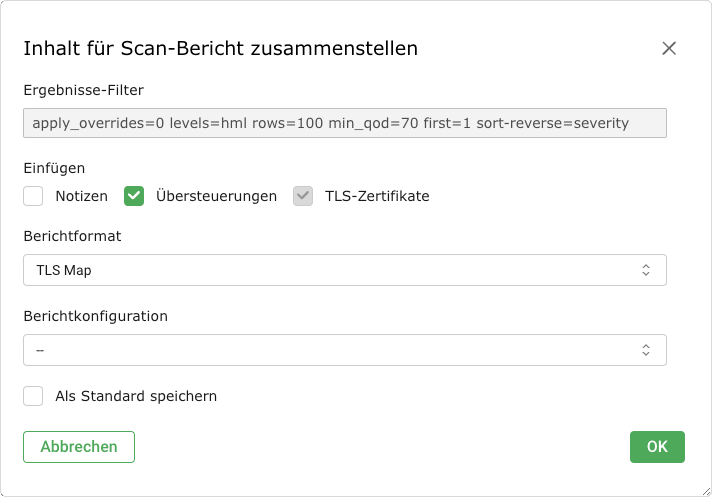Open the Berichtformat dropdown showing TLS Map
This screenshot has height=497, width=712.
330,270
